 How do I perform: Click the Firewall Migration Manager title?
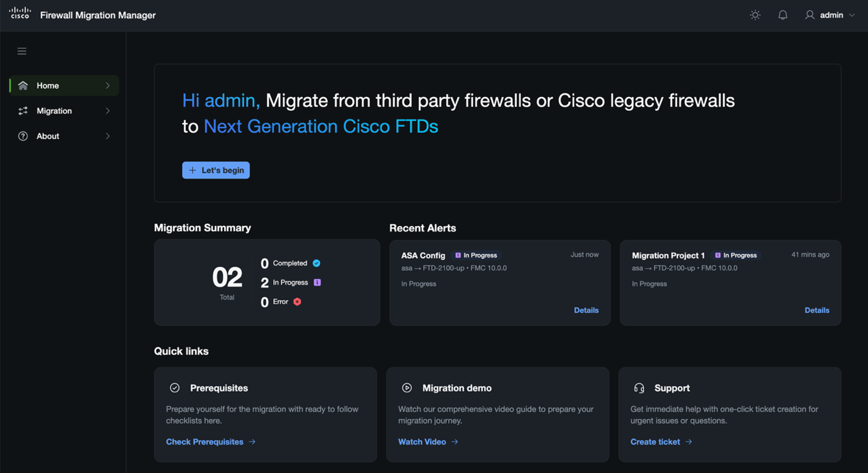[x=98, y=15]
